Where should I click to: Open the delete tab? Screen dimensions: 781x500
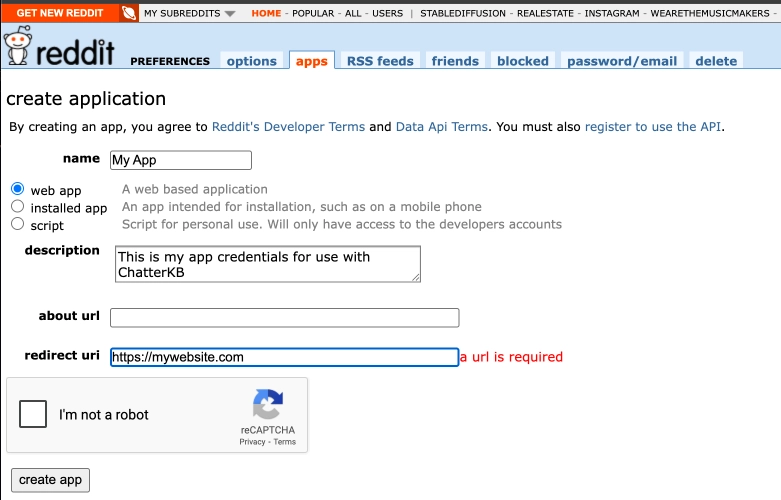click(x=716, y=61)
